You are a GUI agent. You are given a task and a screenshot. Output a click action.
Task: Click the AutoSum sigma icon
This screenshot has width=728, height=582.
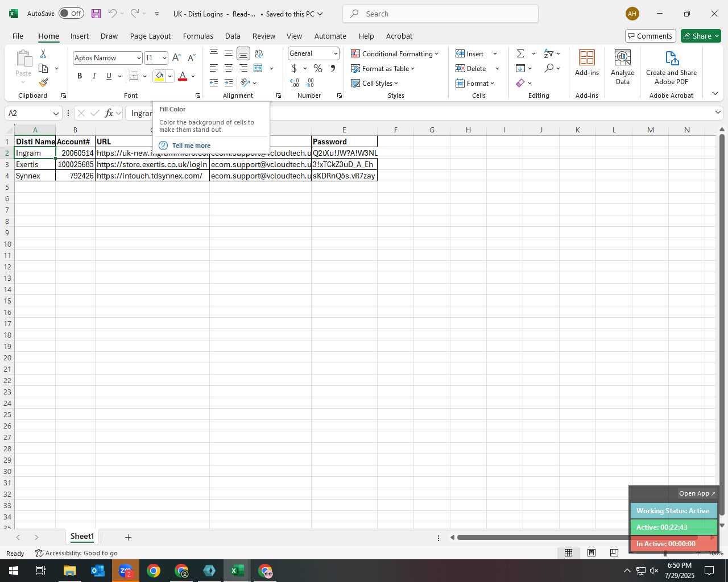pyautogui.click(x=520, y=53)
